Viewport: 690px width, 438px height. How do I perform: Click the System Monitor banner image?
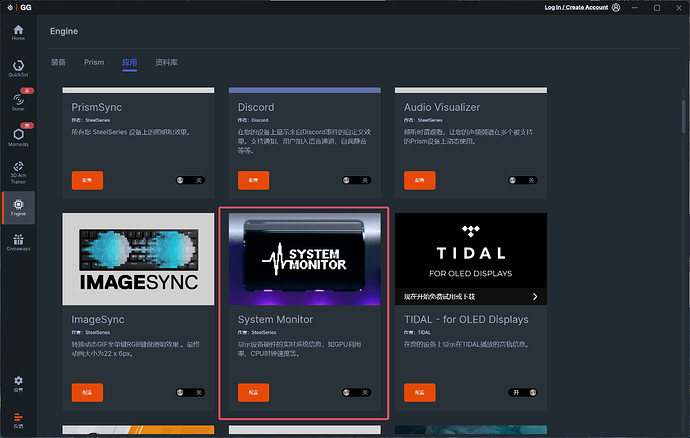302,259
